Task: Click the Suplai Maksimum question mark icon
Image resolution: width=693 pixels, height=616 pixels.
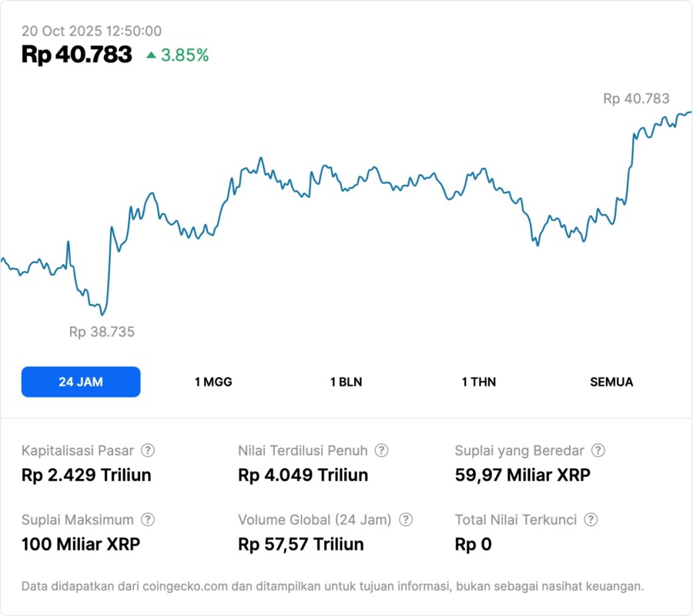Action: [148, 520]
